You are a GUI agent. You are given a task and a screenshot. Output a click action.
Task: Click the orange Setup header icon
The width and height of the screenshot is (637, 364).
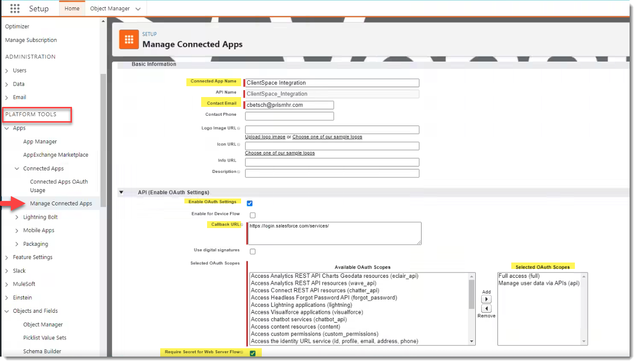(129, 40)
